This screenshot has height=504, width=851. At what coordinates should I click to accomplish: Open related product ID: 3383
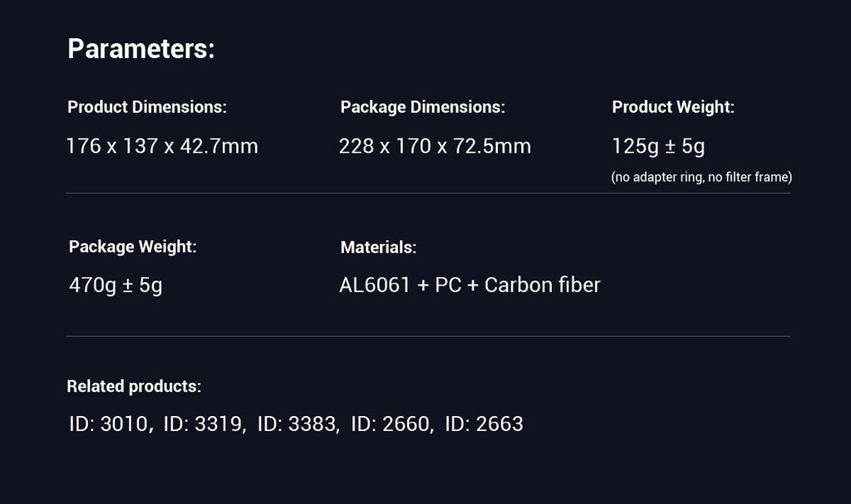[297, 423]
